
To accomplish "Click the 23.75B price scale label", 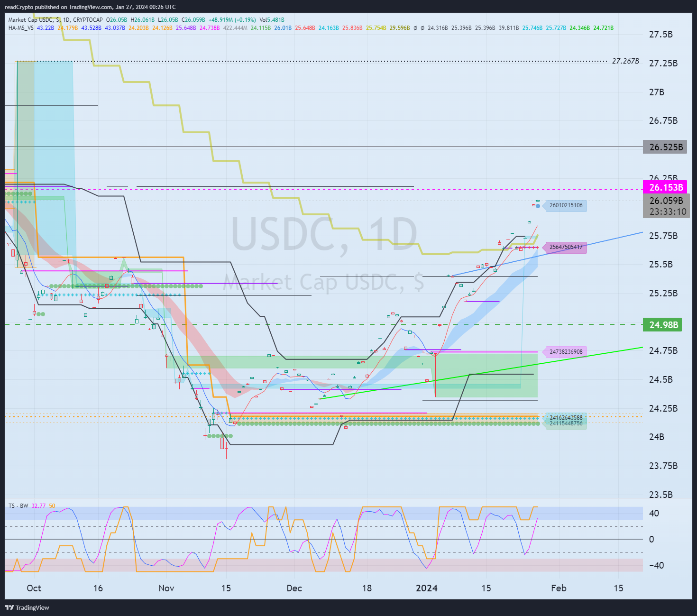I will click(663, 466).
